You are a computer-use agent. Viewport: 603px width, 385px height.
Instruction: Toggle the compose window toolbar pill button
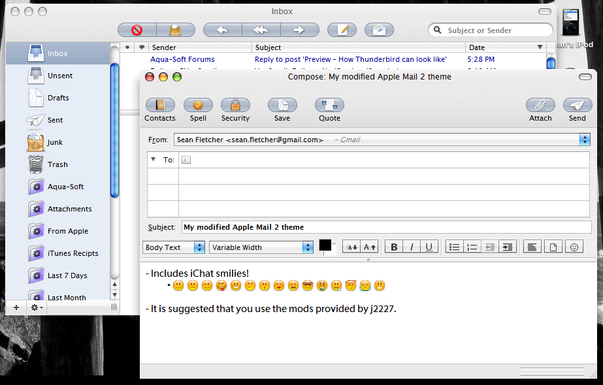[x=585, y=77]
